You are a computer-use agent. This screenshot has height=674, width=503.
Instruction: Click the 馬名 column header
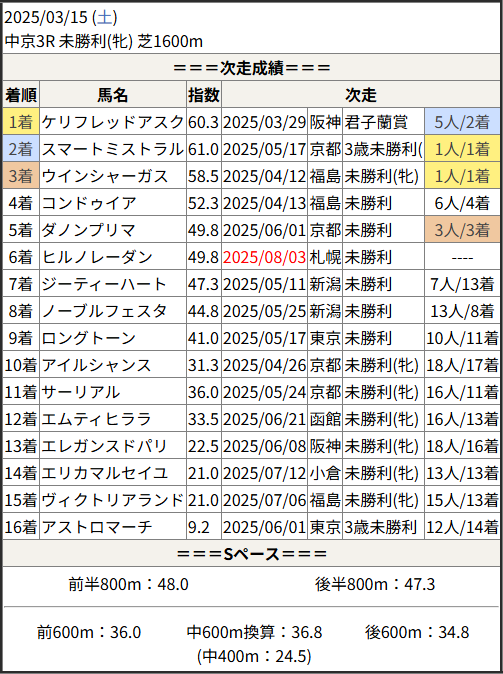[113, 95]
